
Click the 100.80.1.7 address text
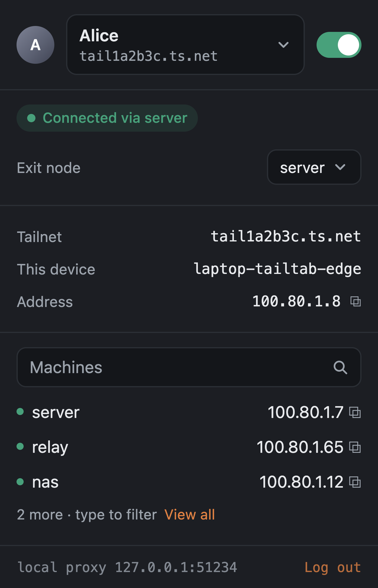(305, 412)
